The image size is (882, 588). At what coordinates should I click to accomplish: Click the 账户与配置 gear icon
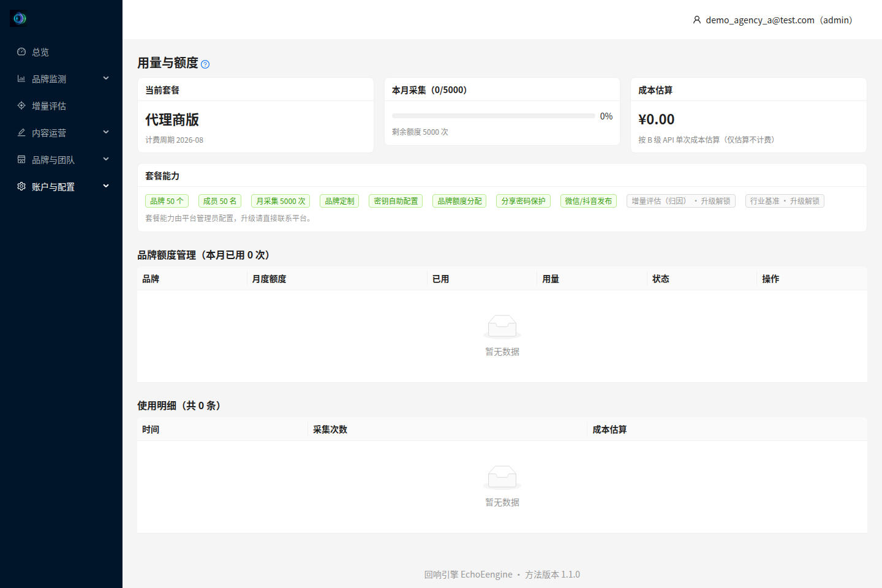tap(21, 187)
